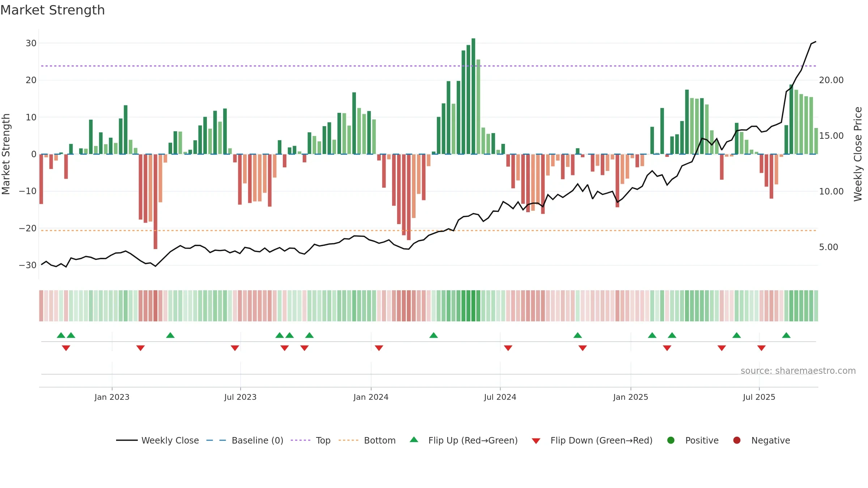Screen dimensions: 868x488
Task: Click the Jan 2024 x-axis label
Action: click(x=371, y=397)
